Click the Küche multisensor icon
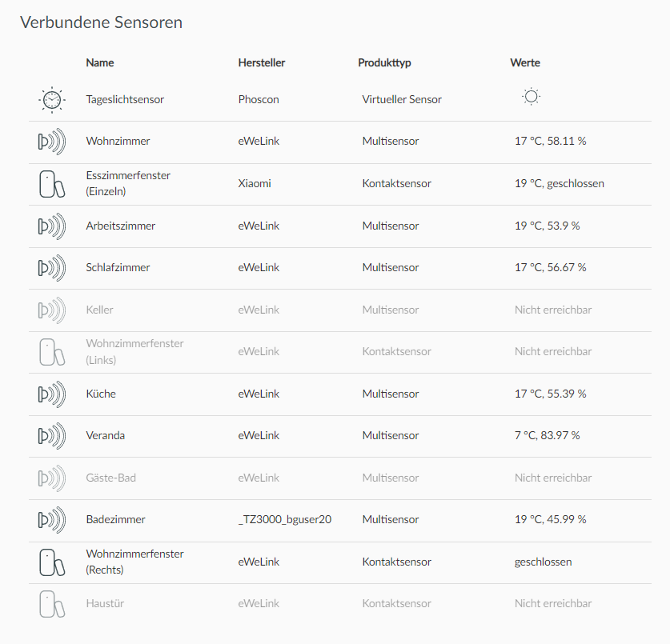The width and height of the screenshot is (670, 644). tap(51, 394)
